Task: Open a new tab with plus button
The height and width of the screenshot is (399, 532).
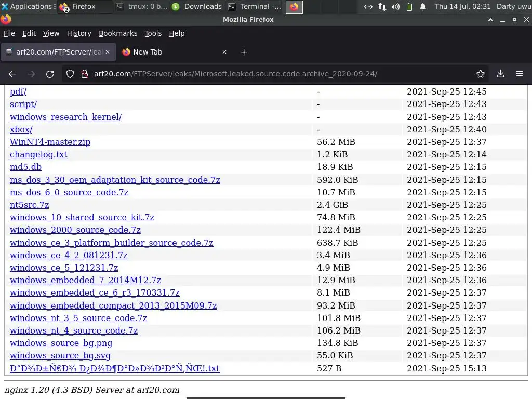Action: click(244, 52)
